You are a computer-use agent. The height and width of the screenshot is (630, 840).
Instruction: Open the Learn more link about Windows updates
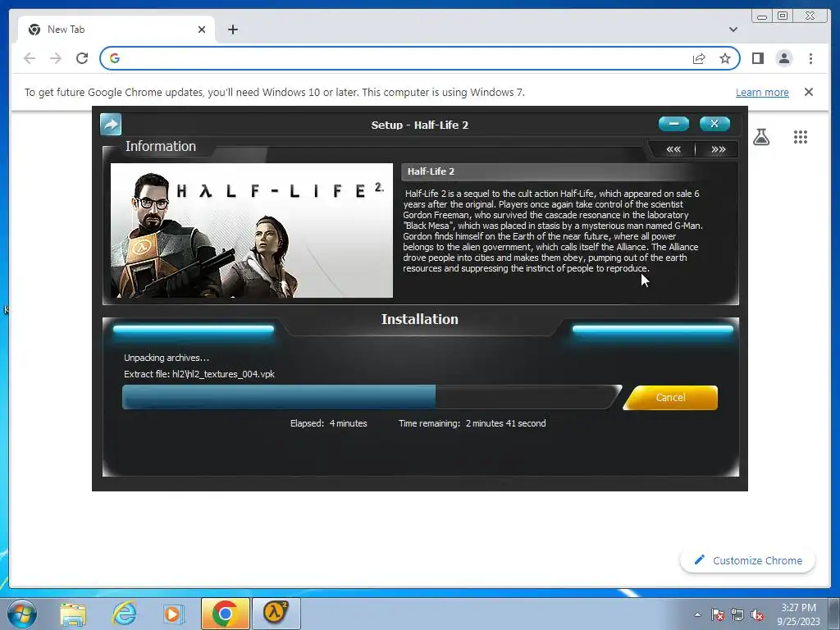tap(762, 92)
